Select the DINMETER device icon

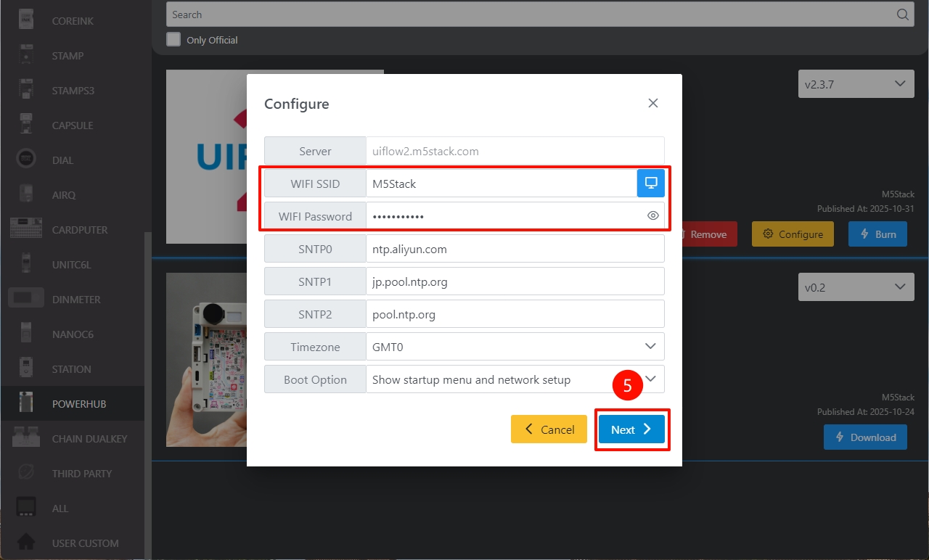[27, 300]
